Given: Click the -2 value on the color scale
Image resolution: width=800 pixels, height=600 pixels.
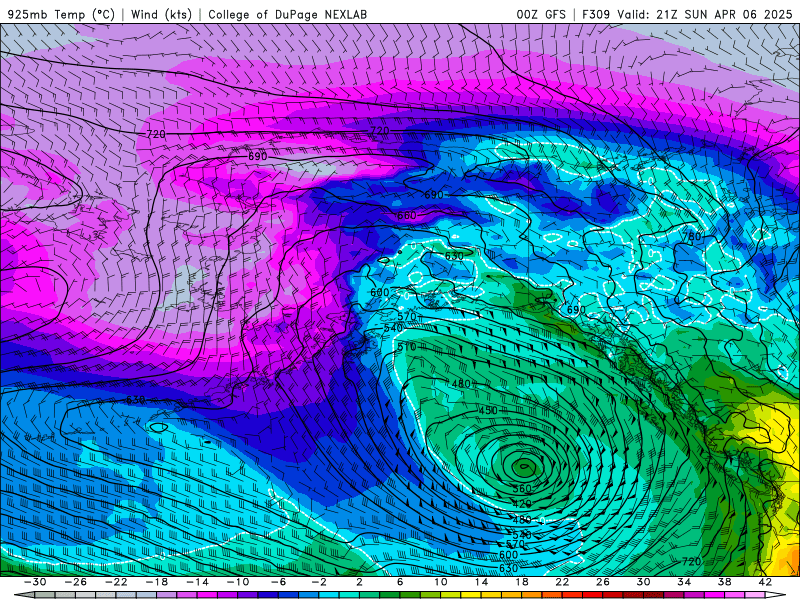Looking at the screenshot, I should pos(319,582).
